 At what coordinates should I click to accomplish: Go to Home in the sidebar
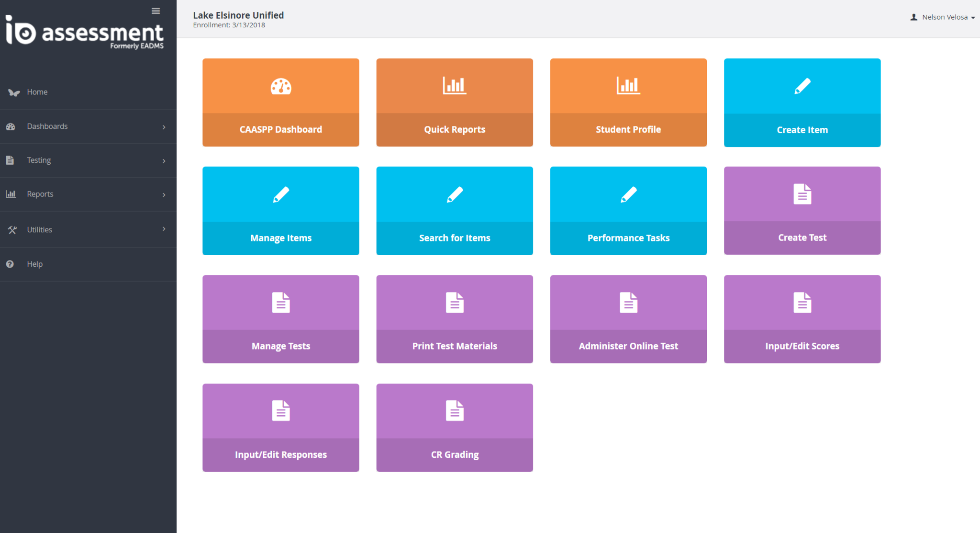(x=37, y=92)
